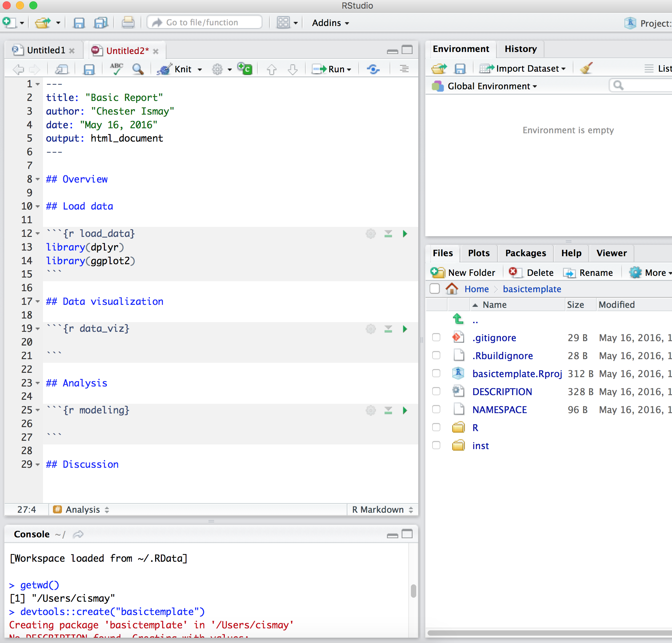The height and width of the screenshot is (643, 672).
Task: Click the print document icon
Action: [128, 23]
